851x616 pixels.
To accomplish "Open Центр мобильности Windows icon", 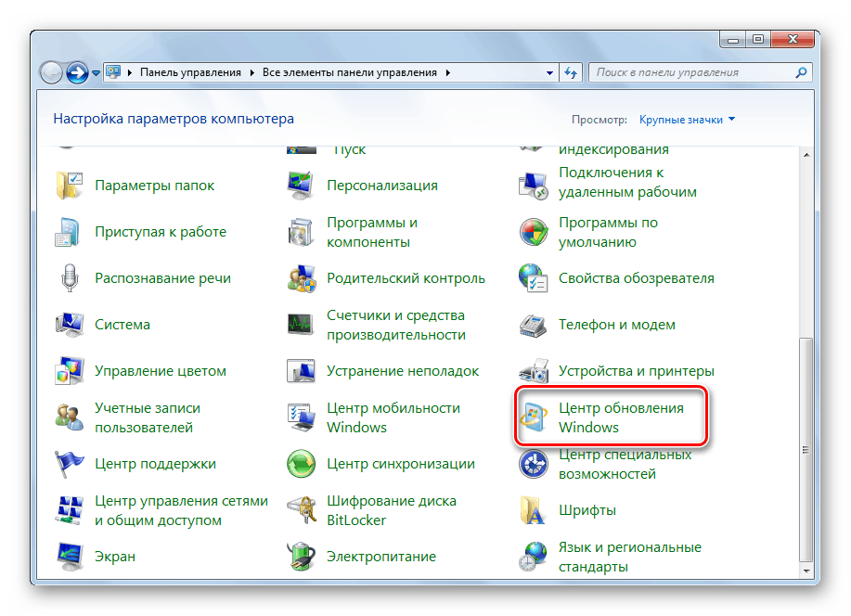I will [302, 417].
